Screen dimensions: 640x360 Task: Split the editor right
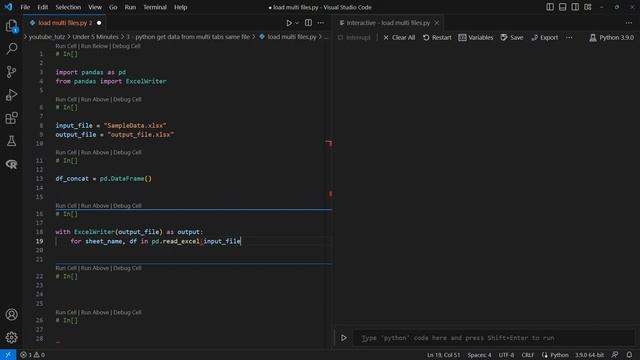[309, 23]
